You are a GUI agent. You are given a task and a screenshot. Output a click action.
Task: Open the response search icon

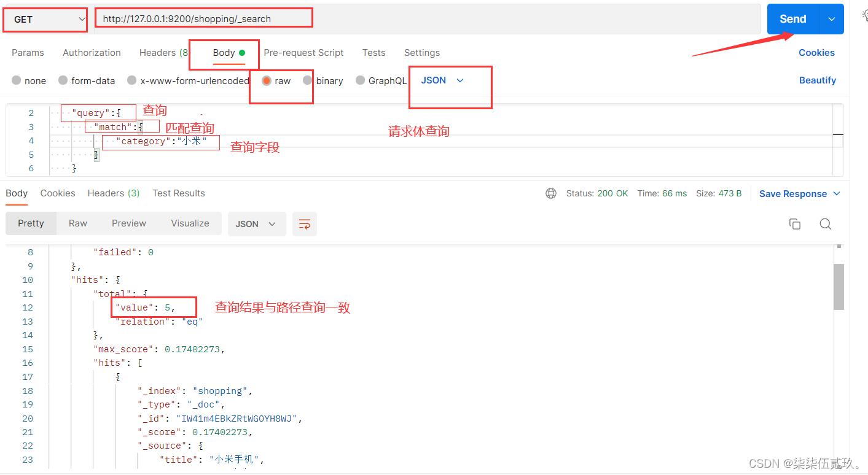tap(826, 224)
